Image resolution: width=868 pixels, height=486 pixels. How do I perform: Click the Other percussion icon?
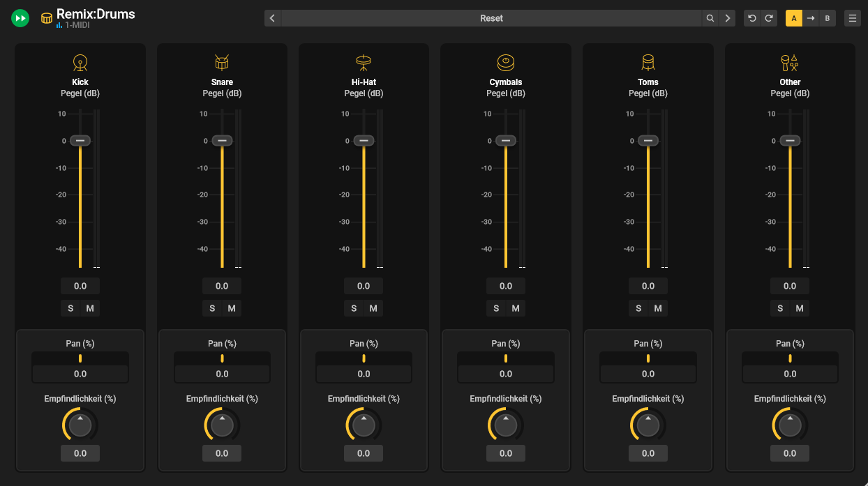click(790, 63)
